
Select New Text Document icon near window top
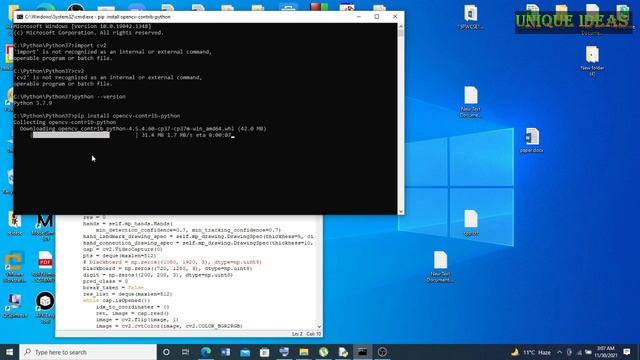pyautogui.click(x=471, y=101)
